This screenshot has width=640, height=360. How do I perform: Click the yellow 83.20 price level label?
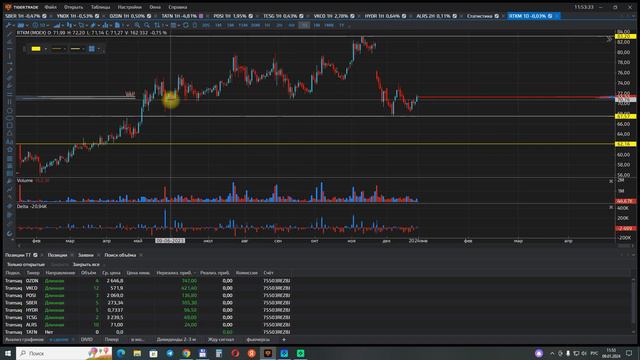point(625,37)
